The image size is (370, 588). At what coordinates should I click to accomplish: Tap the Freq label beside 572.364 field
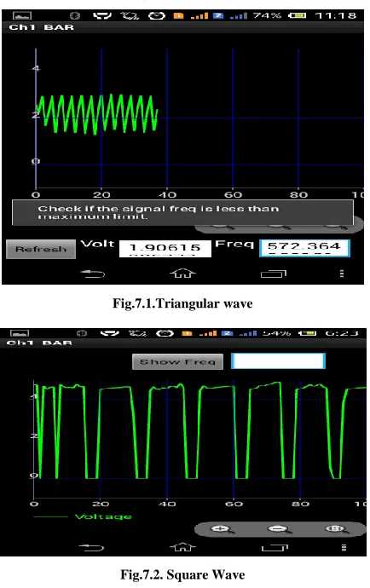(x=234, y=244)
